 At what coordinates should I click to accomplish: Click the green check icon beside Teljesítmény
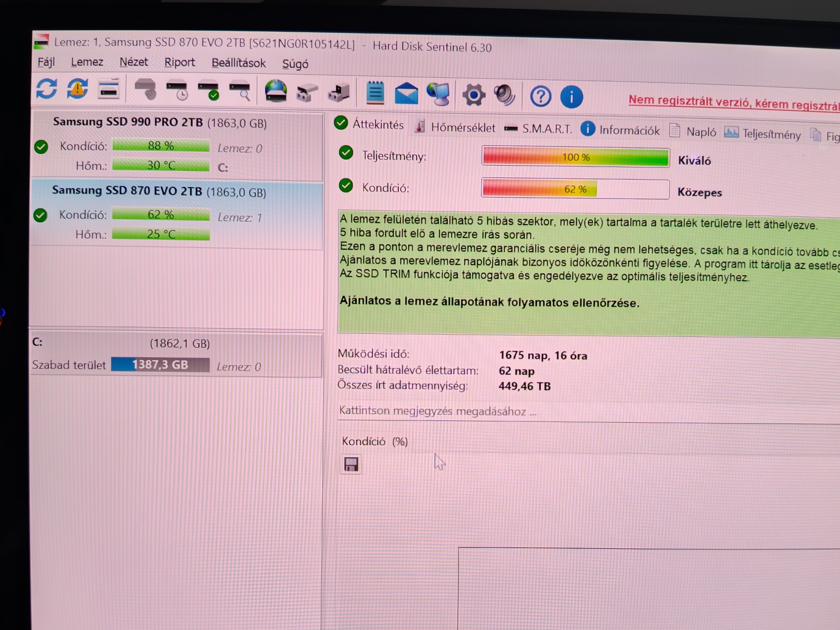[x=346, y=153]
